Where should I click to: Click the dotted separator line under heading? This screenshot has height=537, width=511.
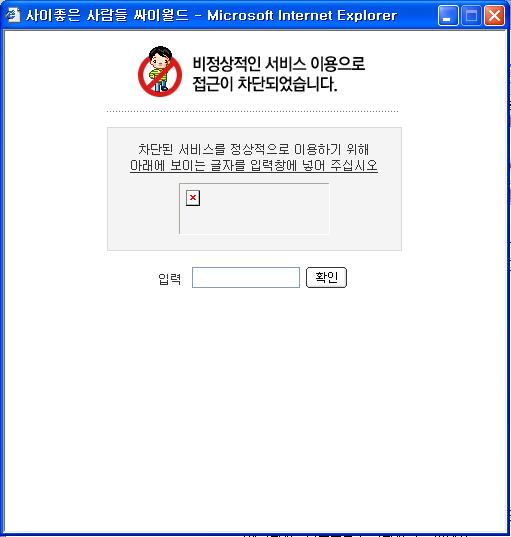click(x=252, y=111)
